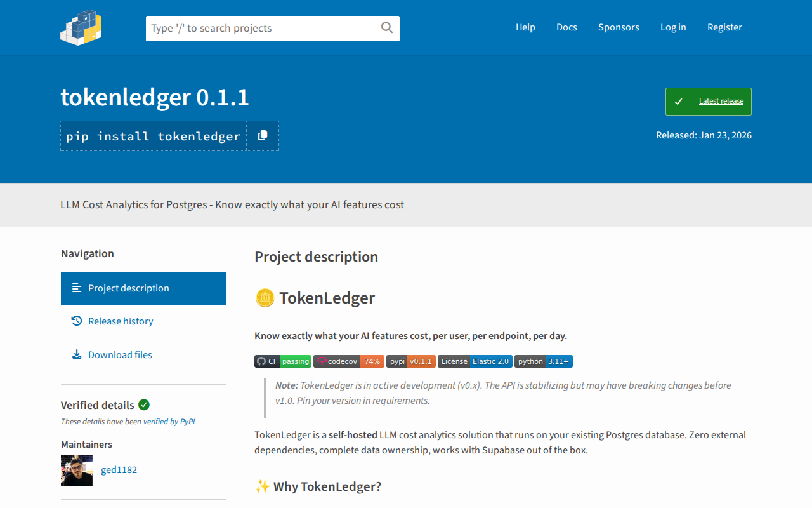Click the Download files arrow icon

click(x=77, y=354)
